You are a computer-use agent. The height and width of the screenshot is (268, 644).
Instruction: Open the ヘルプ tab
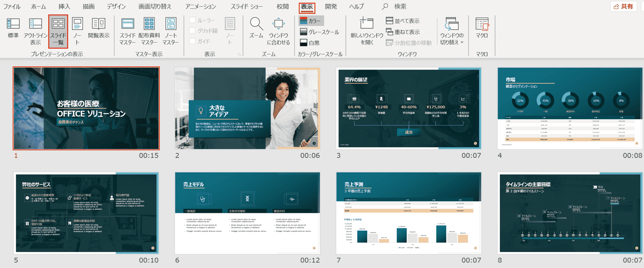click(357, 6)
